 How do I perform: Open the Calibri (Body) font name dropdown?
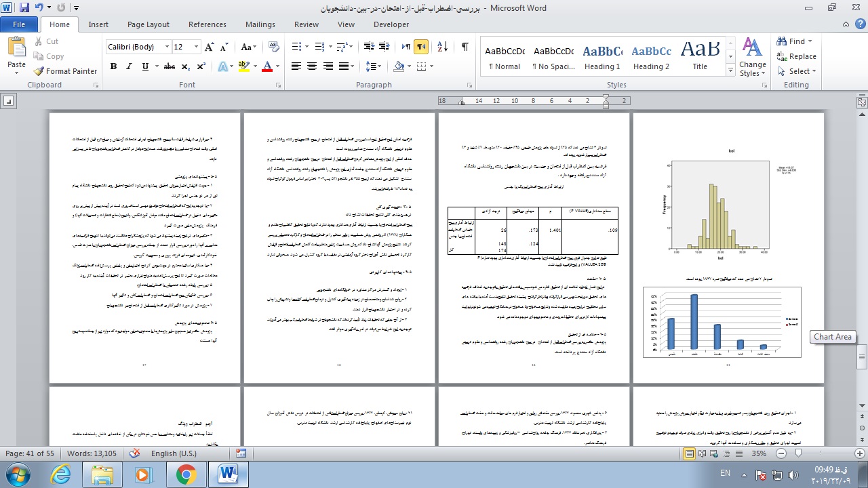tap(167, 47)
